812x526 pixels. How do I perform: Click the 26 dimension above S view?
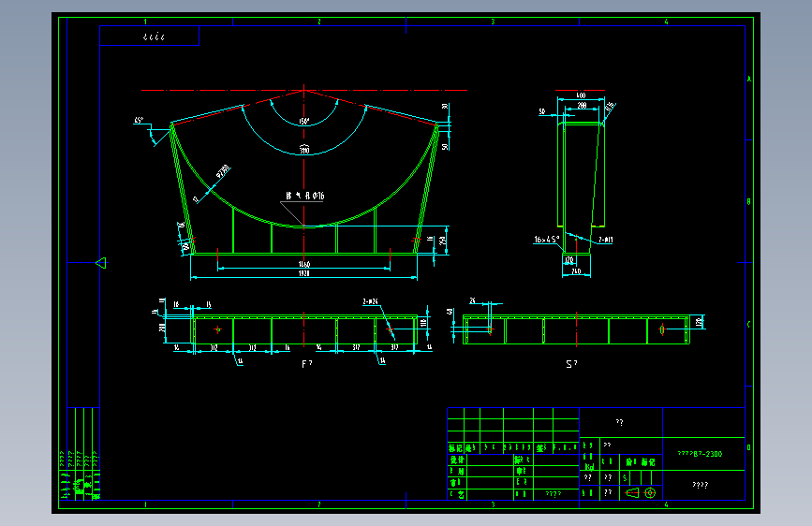coord(472,300)
